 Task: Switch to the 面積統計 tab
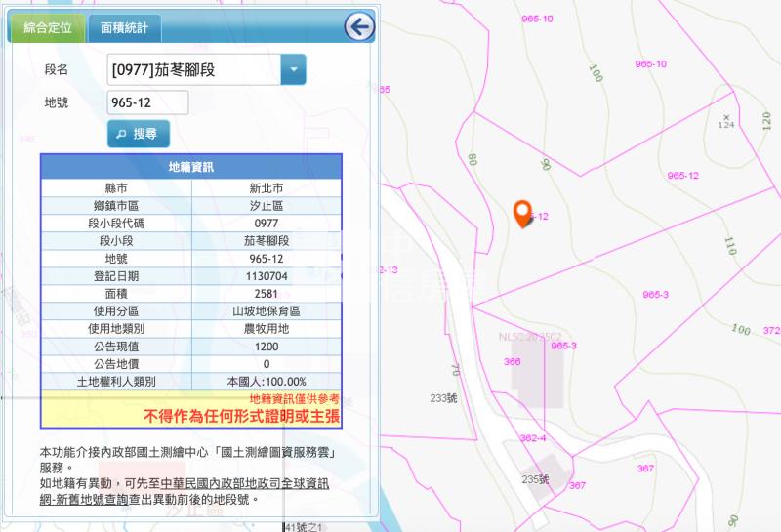tap(124, 28)
